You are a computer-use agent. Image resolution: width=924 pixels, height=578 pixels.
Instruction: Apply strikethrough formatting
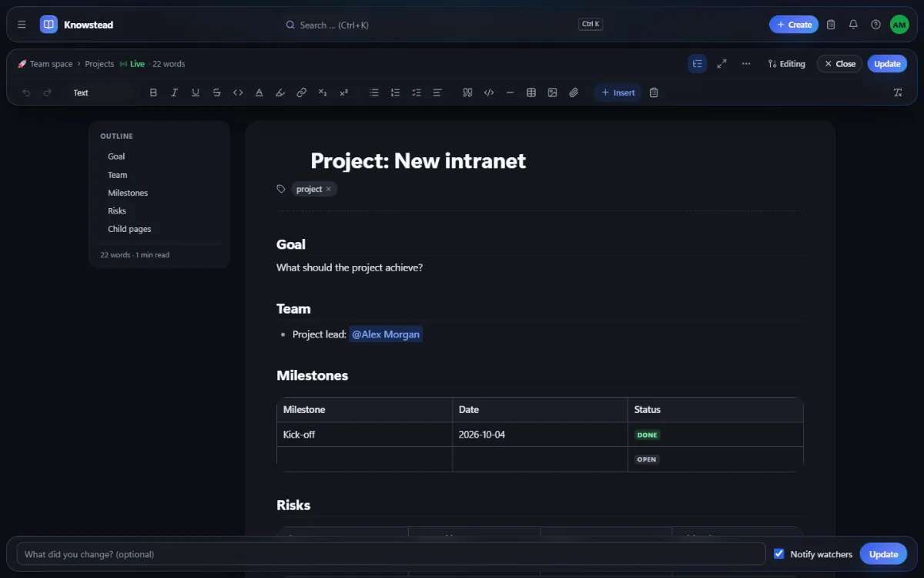click(216, 92)
